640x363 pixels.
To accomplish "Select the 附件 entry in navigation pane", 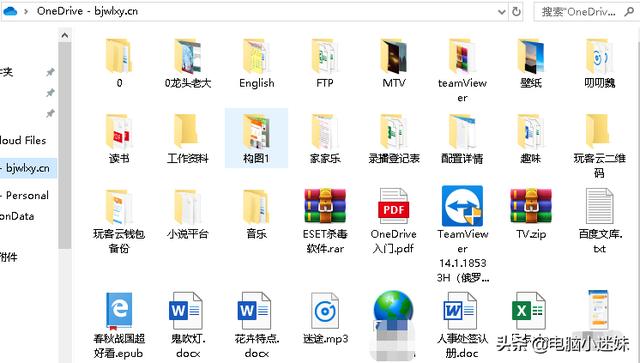I will (9, 257).
